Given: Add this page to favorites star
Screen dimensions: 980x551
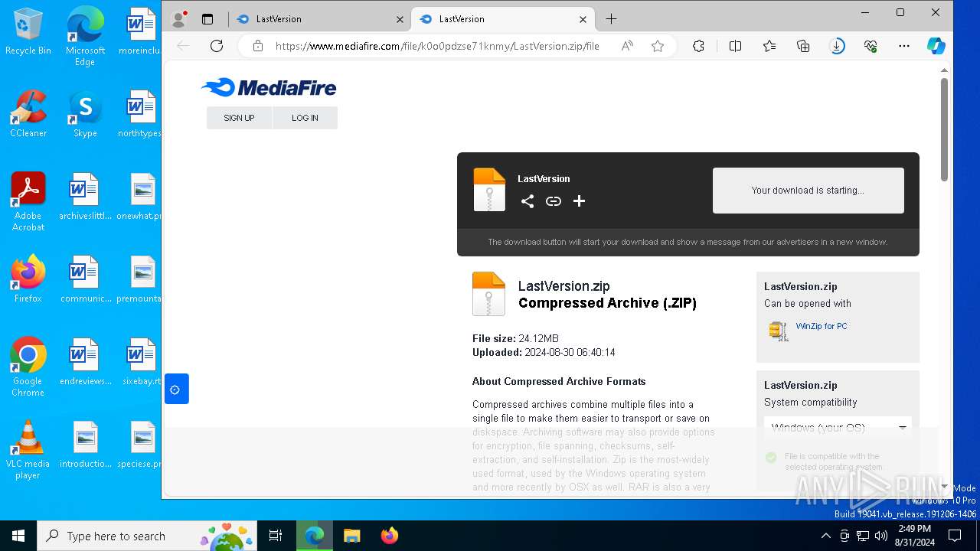Looking at the screenshot, I should click(x=658, y=46).
